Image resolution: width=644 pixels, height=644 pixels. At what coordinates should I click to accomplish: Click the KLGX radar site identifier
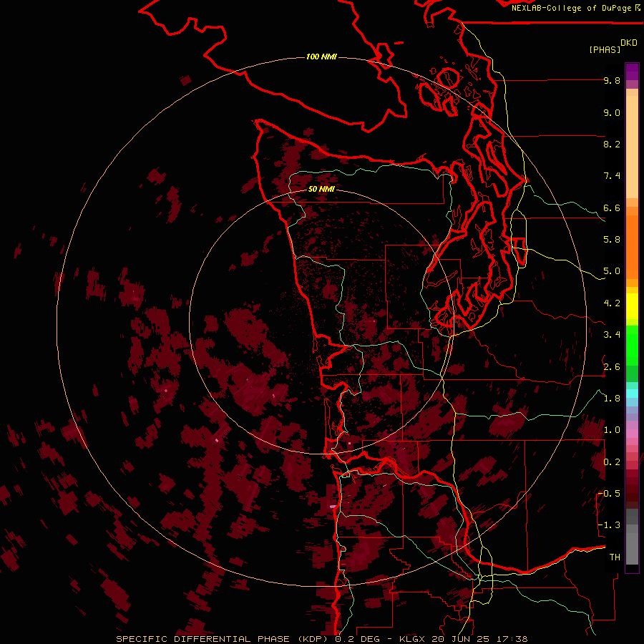coord(412,639)
